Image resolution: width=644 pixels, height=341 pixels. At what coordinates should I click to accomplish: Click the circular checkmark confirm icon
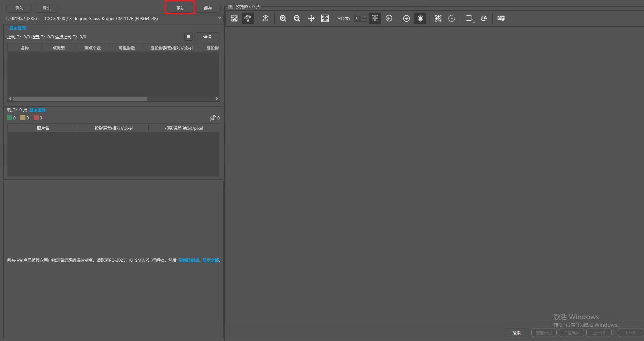pyautogui.click(x=452, y=18)
